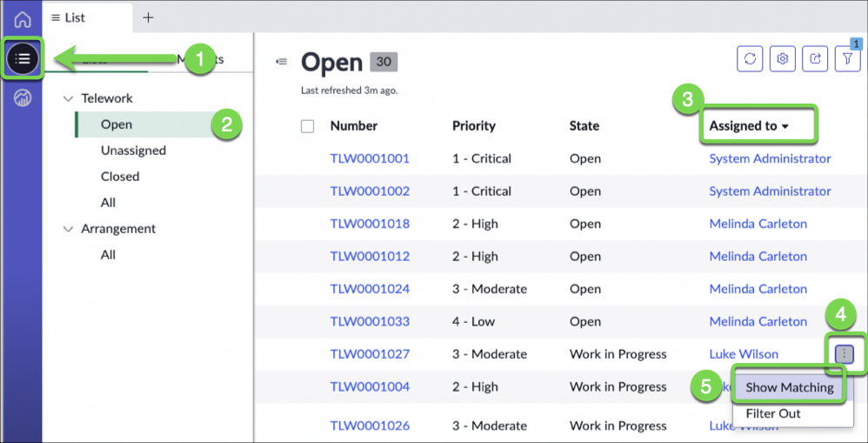Collapse the list sidebar panel icon next to Open
The image size is (868, 443).
click(281, 62)
